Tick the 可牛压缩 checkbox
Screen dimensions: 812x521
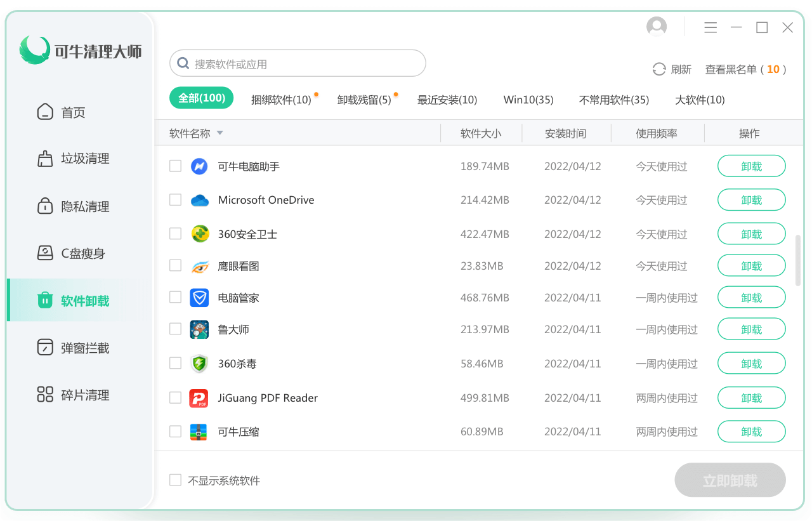point(175,432)
